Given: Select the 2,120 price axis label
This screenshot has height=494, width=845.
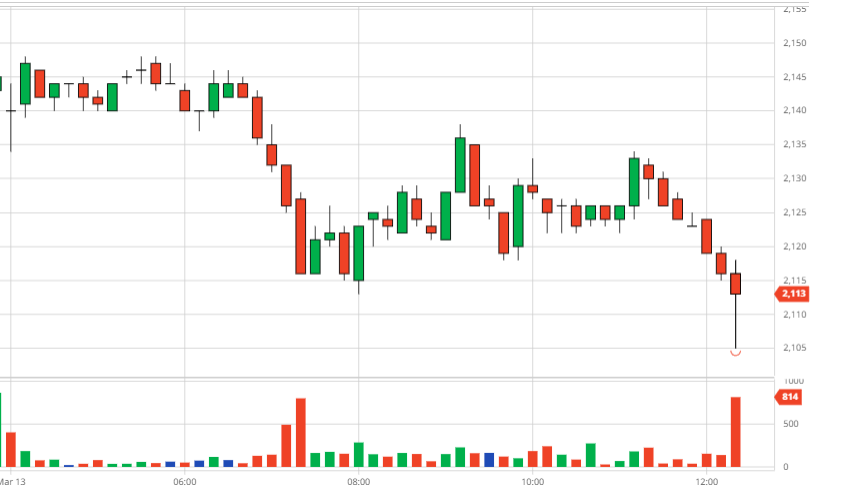Looking at the screenshot, I should 794,246.
